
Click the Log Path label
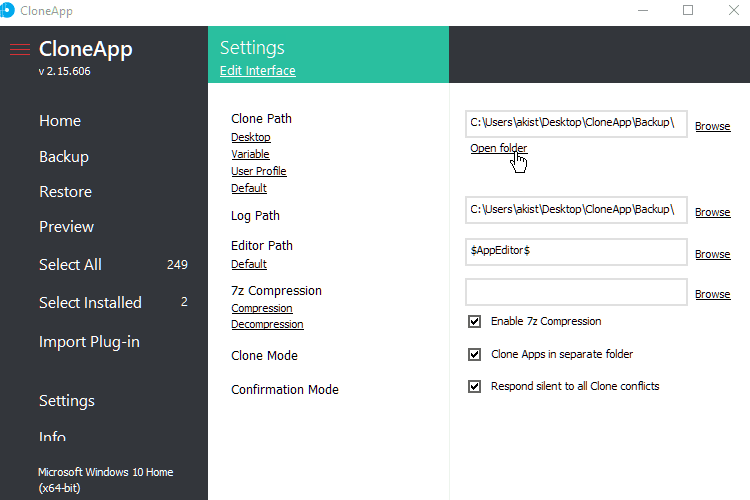(x=255, y=216)
